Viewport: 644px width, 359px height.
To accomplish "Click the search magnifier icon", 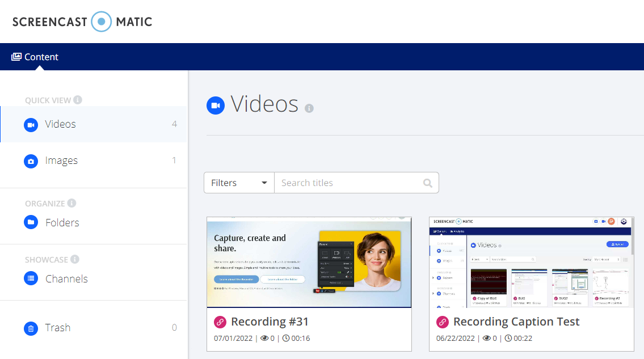I will (428, 183).
